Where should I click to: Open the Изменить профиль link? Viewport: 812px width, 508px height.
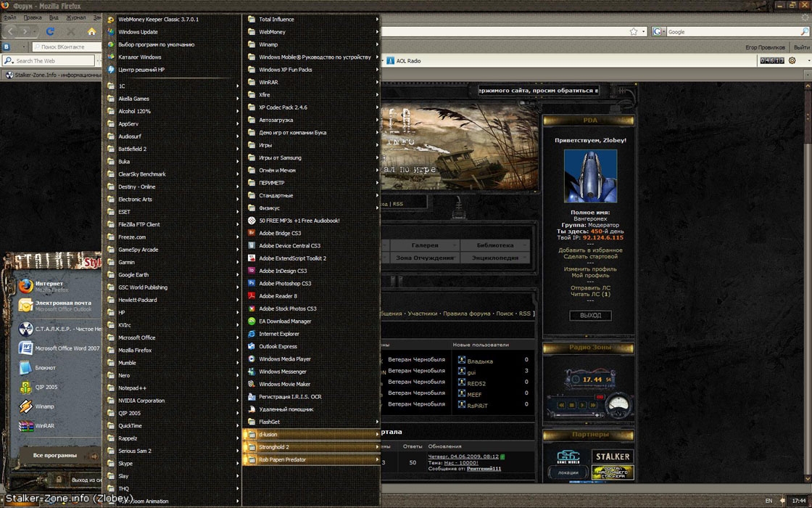pyautogui.click(x=590, y=269)
